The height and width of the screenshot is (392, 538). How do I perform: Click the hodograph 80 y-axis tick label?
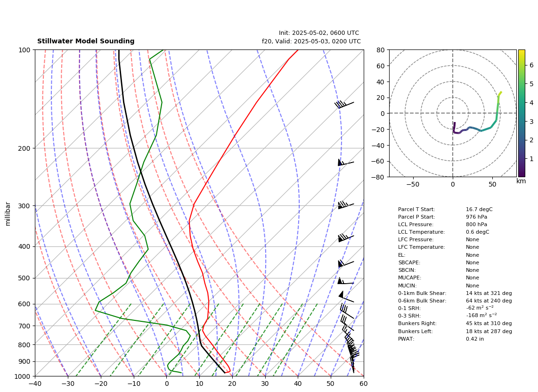(x=381, y=50)
